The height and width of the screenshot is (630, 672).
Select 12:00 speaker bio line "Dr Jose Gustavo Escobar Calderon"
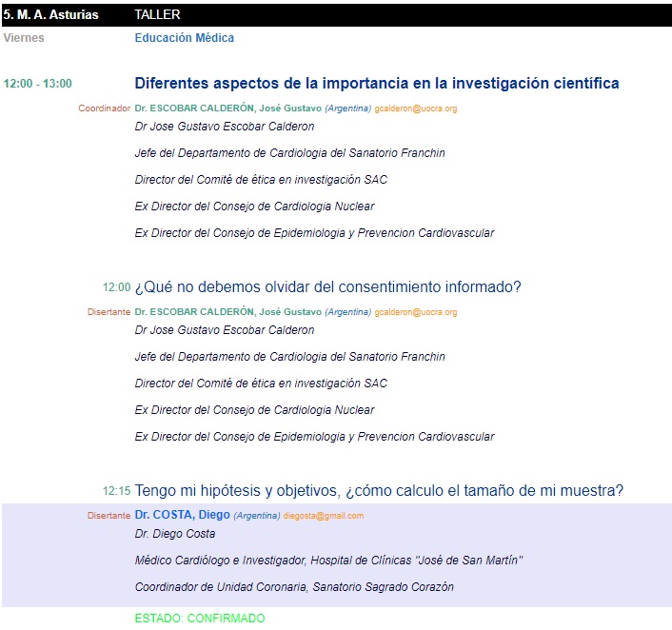[225, 329]
